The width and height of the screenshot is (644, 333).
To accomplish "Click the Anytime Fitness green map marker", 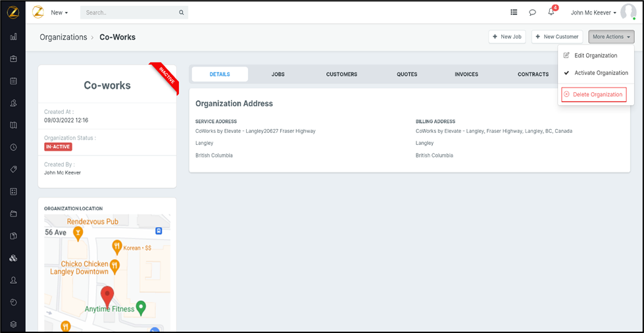I will [141, 307].
